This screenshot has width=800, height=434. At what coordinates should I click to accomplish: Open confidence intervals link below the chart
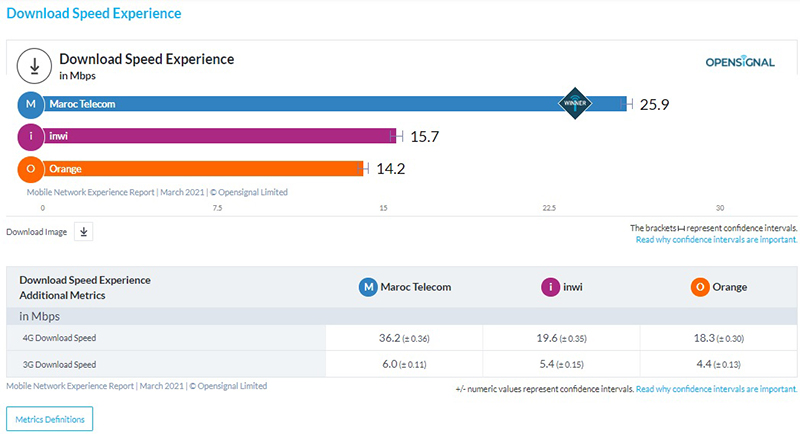tap(716, 240)
